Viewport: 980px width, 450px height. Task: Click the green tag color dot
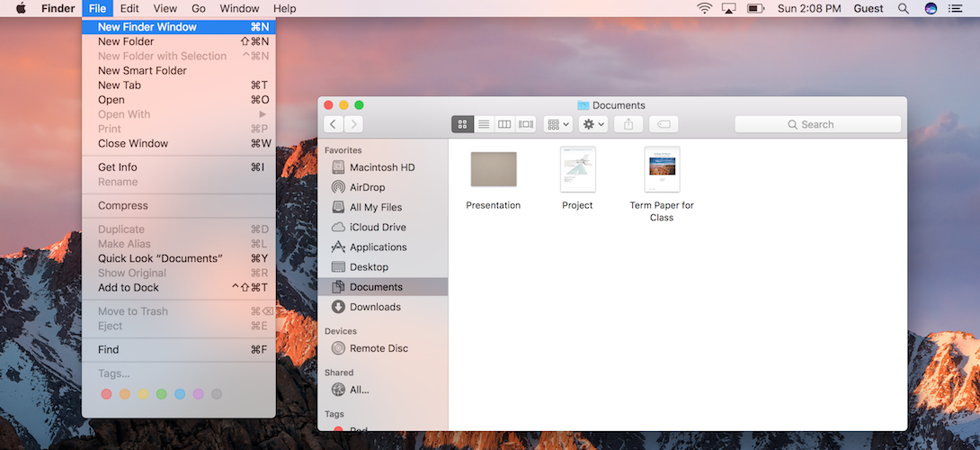click(161, 393)
